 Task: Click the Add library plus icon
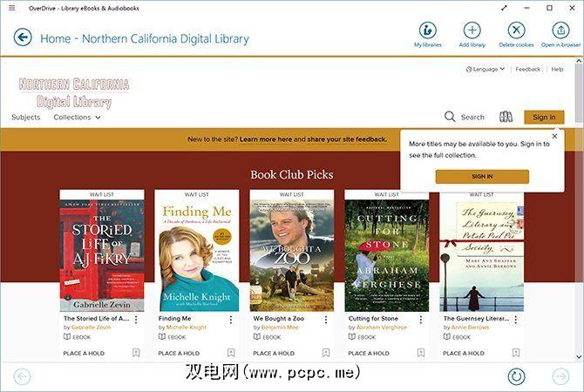click(x=472, y=30)
